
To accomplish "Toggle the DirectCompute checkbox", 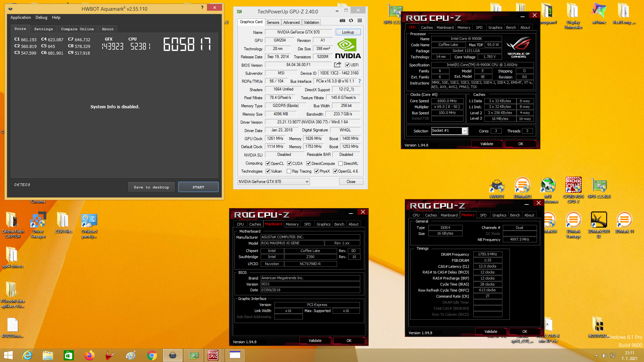I will [308, 164].
